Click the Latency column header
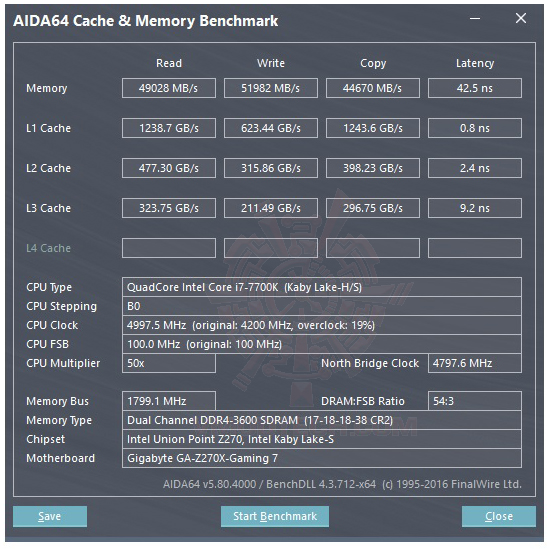Screen dimensions: 549x549 475,63
